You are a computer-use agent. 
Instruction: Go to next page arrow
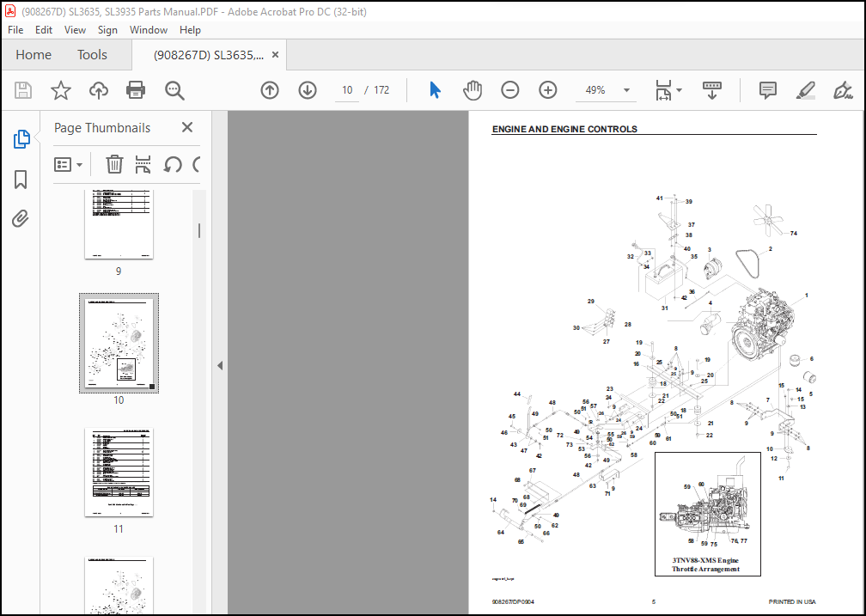coord(308,90)
